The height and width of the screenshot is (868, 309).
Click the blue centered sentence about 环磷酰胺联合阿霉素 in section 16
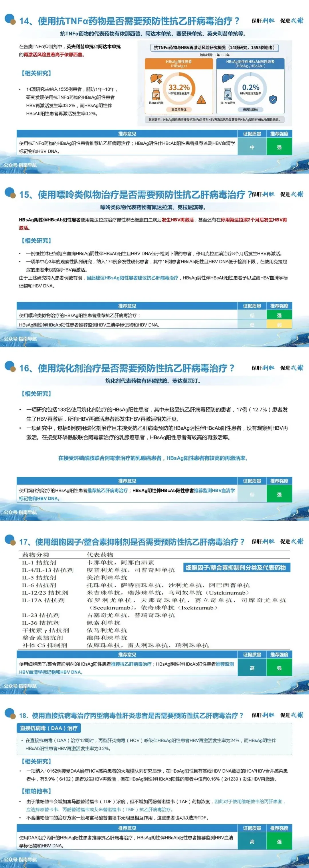click(x=153, y=458)
